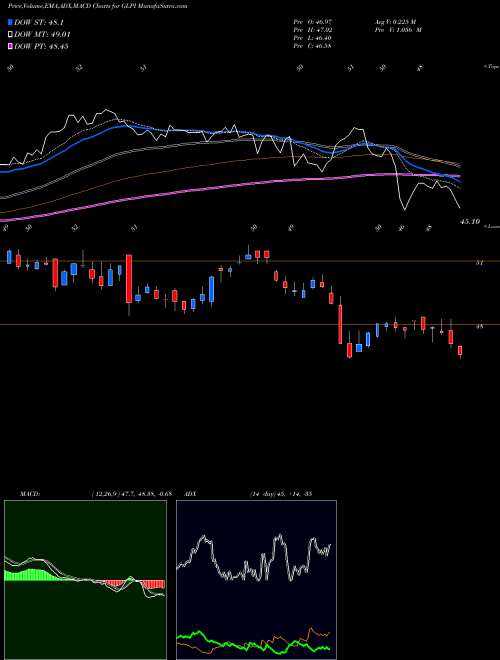
Task: Select the 'DOW MT: 49.01' legend label
Action: pyautogui.click(x=42, y=35)
